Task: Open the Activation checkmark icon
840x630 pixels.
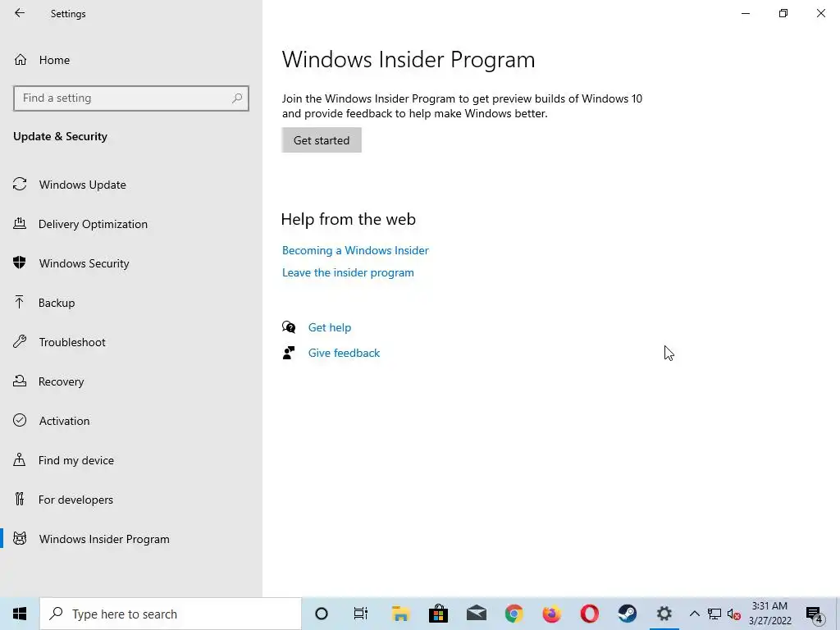Action: 20,421
